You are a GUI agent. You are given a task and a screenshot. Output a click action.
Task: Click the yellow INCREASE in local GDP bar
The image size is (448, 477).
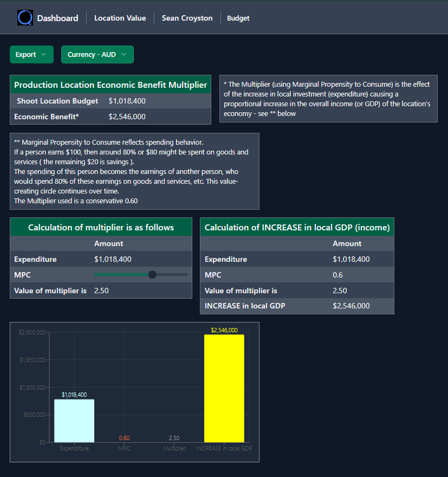[x=224, y=388]
